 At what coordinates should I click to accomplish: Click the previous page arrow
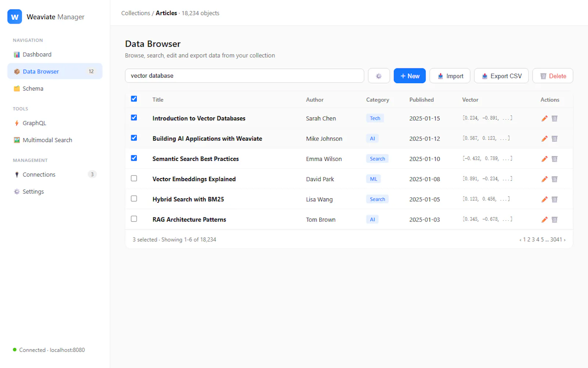(520, 240)
